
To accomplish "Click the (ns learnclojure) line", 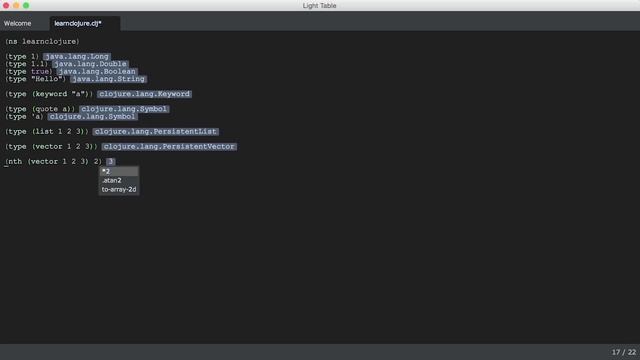I will (42, 42).
